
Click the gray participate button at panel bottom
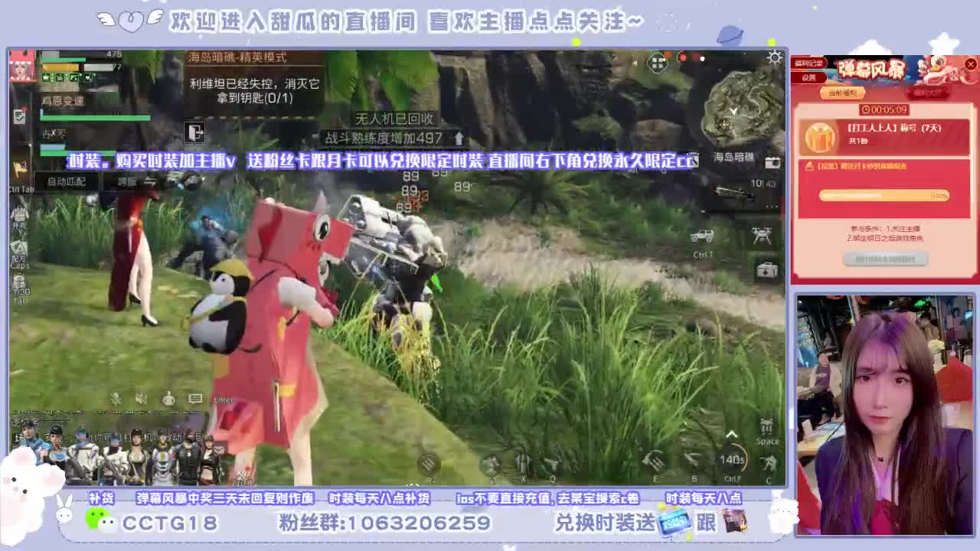pyautogui.click(x=885, y=259)
